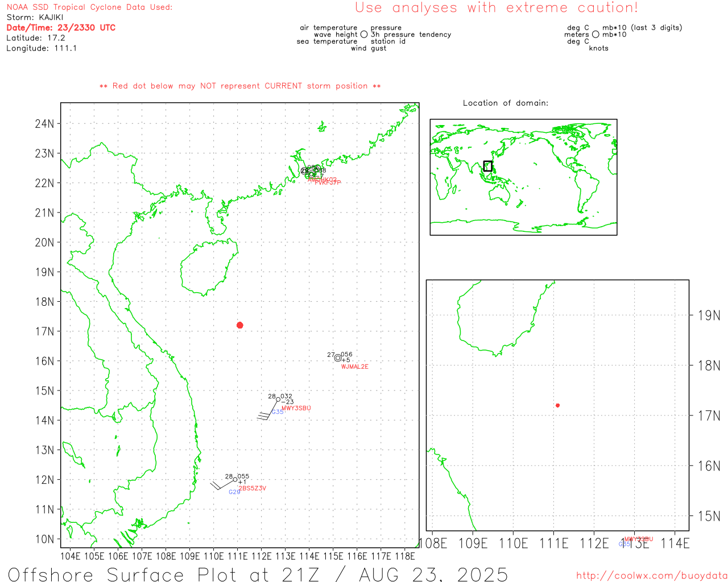Viewport: 728px width, 582px height.
Task: Click the units legend circle beside 'meters'
Action: click(595, 34)
